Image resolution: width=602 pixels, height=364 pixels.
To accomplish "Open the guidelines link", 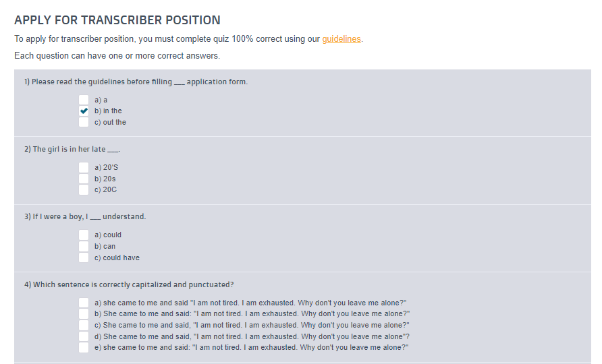I will 341,39.
